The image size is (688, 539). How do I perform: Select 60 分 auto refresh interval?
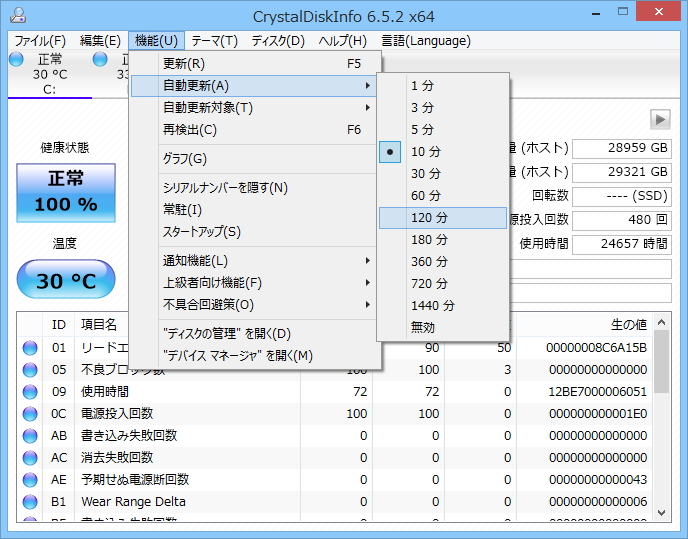pos(443,196)
